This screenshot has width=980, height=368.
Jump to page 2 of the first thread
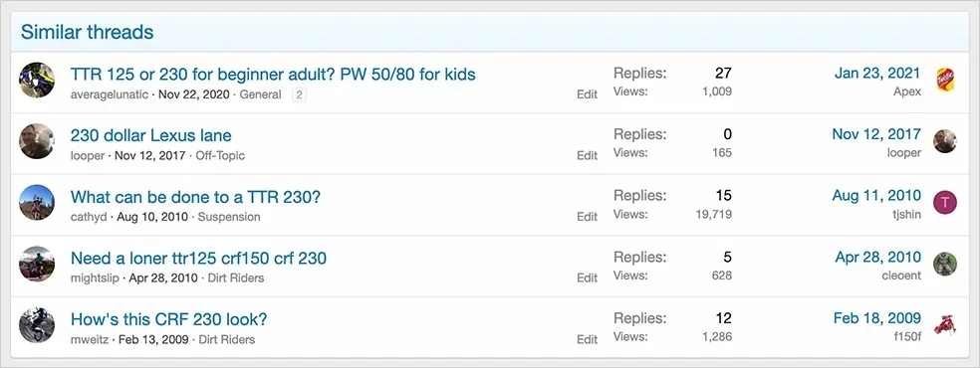[x=300, y=94]
